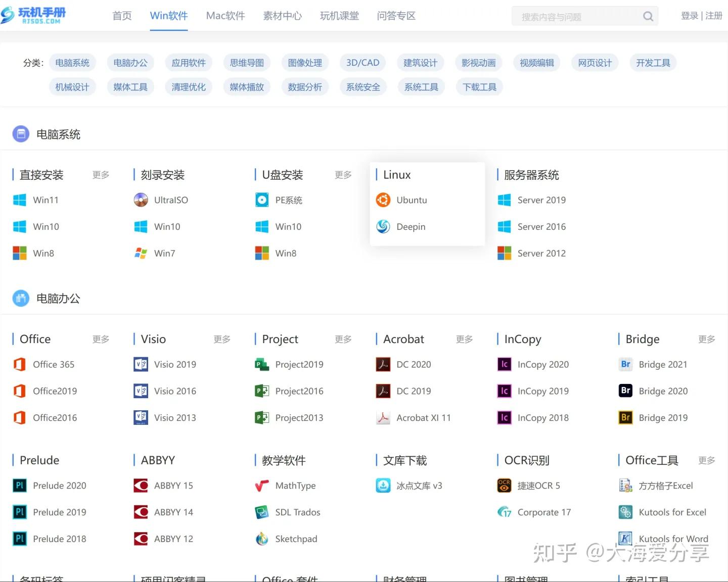Click inside the search input box
Image resolution: width=728 pixels, height=582 pixels.
pos(576,16)
